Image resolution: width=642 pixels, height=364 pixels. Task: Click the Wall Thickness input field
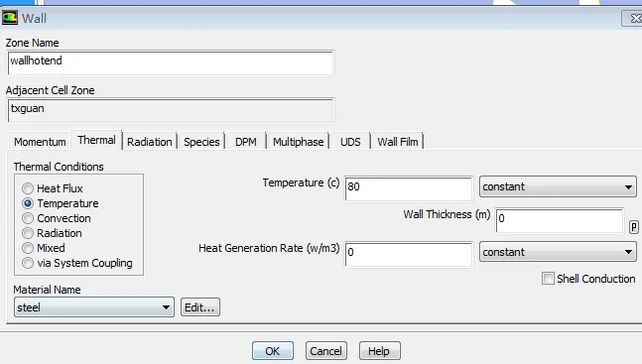click(560, 220)
